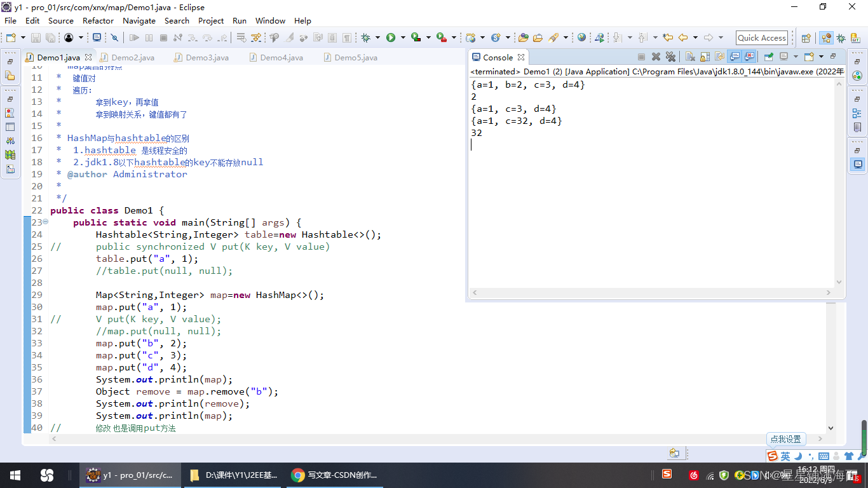Click the 点我设置 button

point(786,439)
